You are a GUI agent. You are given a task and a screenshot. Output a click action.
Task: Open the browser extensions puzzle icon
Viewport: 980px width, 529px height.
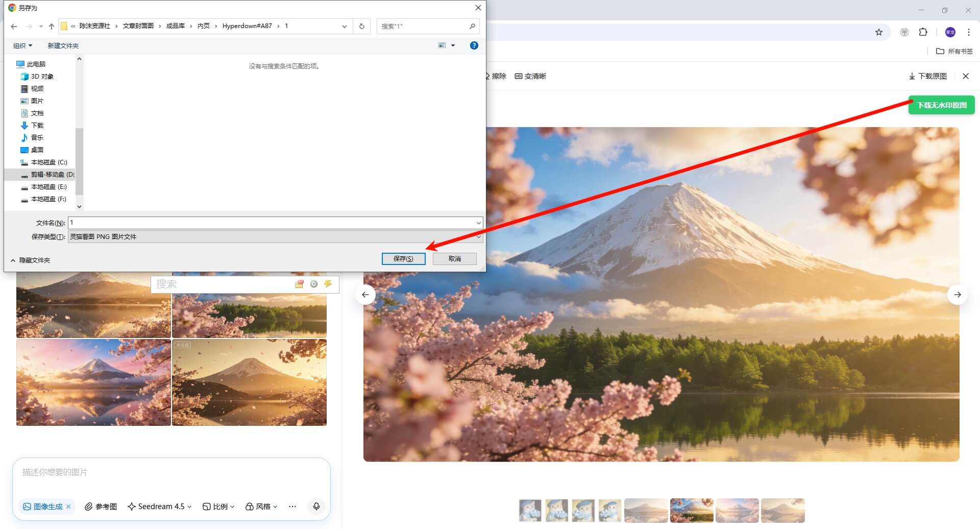pyautogui.click(x=923, y=32)
